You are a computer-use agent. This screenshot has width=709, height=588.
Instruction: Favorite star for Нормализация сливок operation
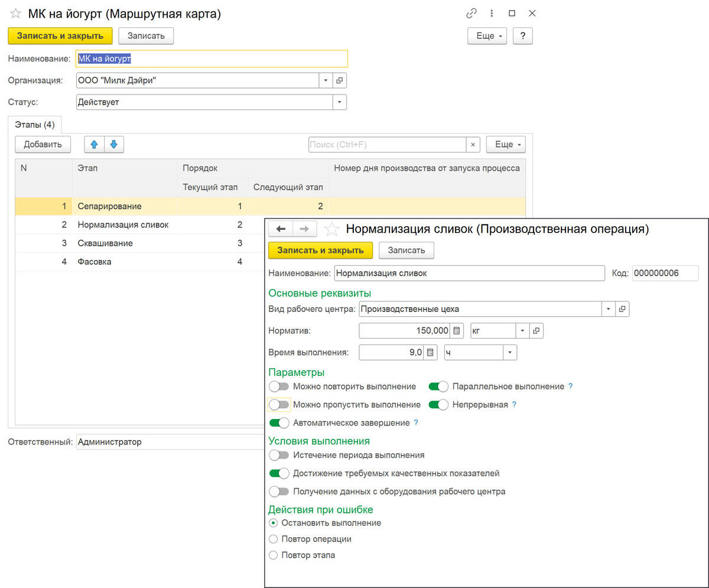tap(332, 229)
